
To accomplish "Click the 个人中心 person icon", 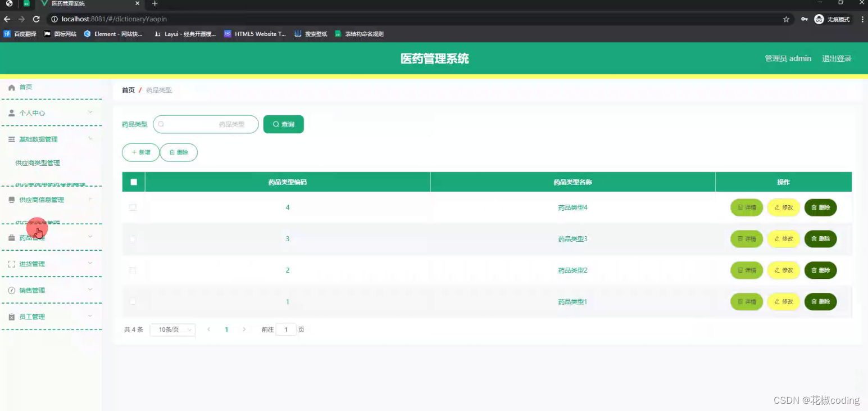I will [12, 113].
